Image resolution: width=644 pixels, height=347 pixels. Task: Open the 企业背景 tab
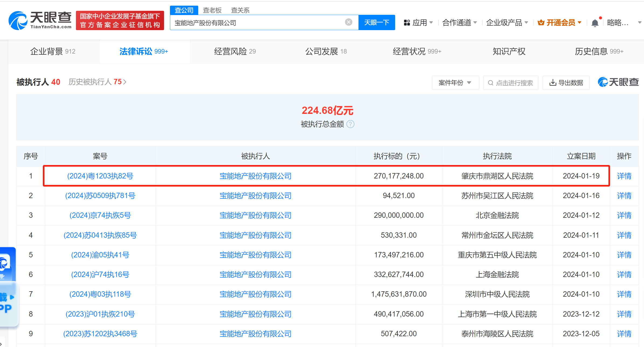pos(53,51)
